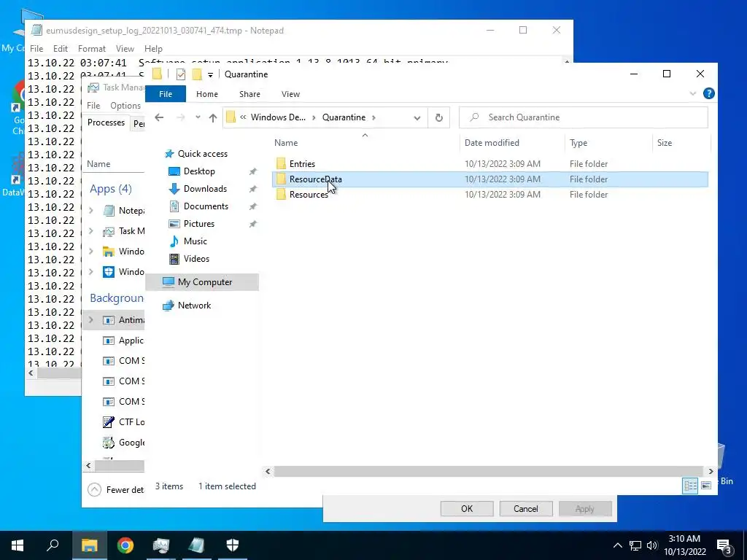Screen dimensions: 747x560
Task: Open Task Manager's Options menu
Action: tap(125, 105)
